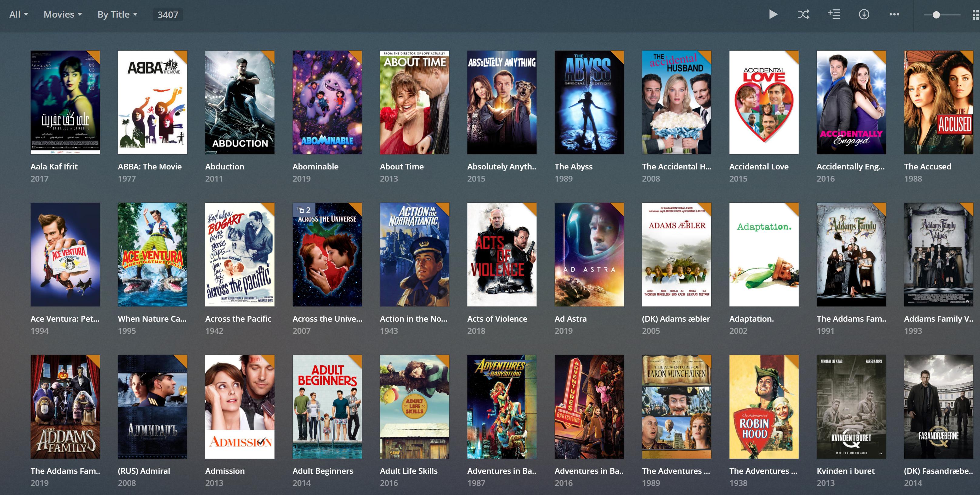Click the 'Abominable' title text
Screen dimensions: 980x495
click(315, 166)
